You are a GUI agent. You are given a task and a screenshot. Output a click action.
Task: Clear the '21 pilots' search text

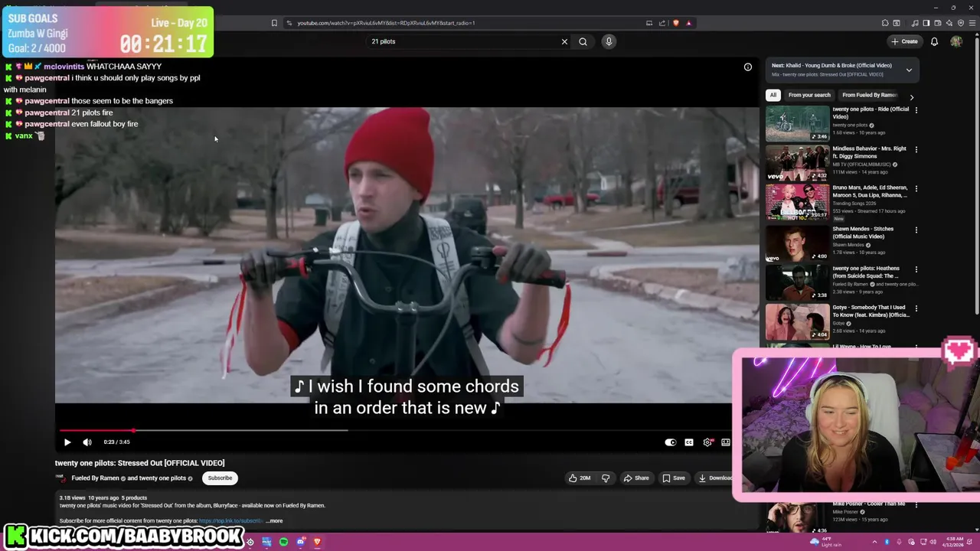click(x=564, y=41)
